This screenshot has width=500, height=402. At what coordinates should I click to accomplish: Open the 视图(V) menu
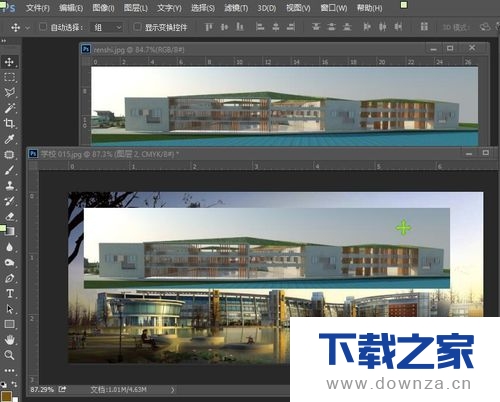pos(298,8)
